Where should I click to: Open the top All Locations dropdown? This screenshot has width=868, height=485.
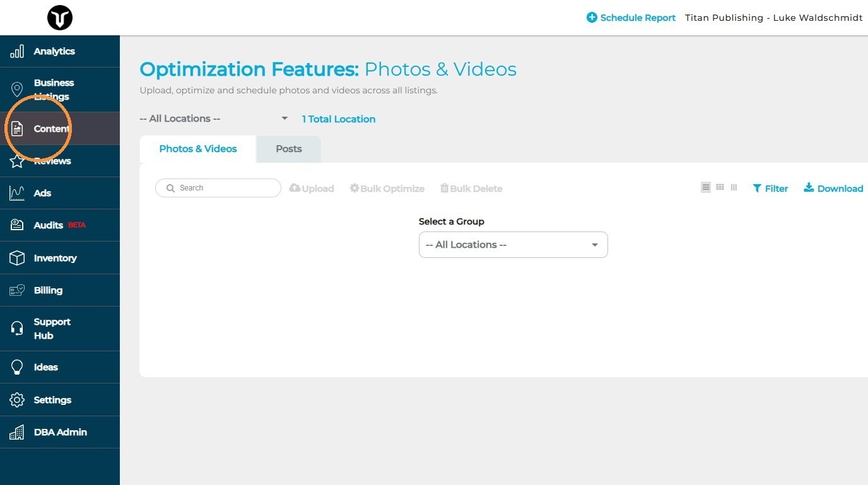[x=214, y=119]
